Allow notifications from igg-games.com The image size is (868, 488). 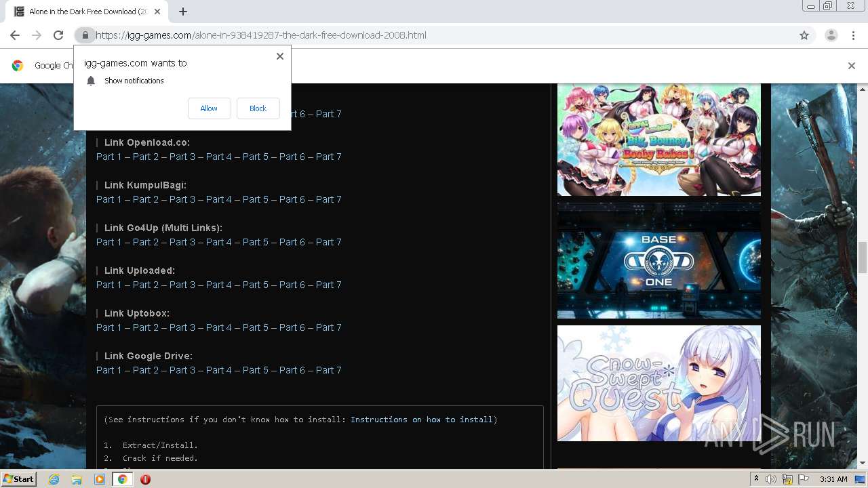[x=209, y=108]
